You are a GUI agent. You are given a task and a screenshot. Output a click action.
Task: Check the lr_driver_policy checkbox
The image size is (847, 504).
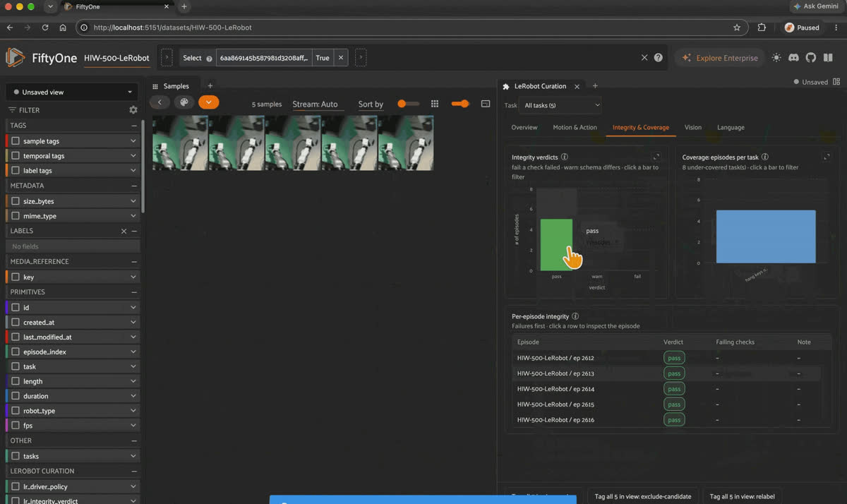(16, 486)
